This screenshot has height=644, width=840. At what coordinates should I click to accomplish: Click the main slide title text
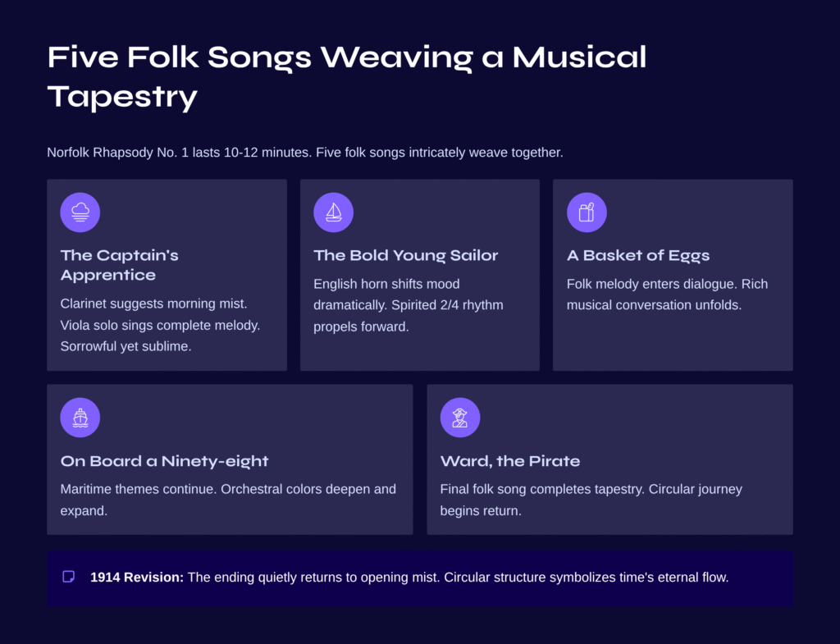coord(347,77)
